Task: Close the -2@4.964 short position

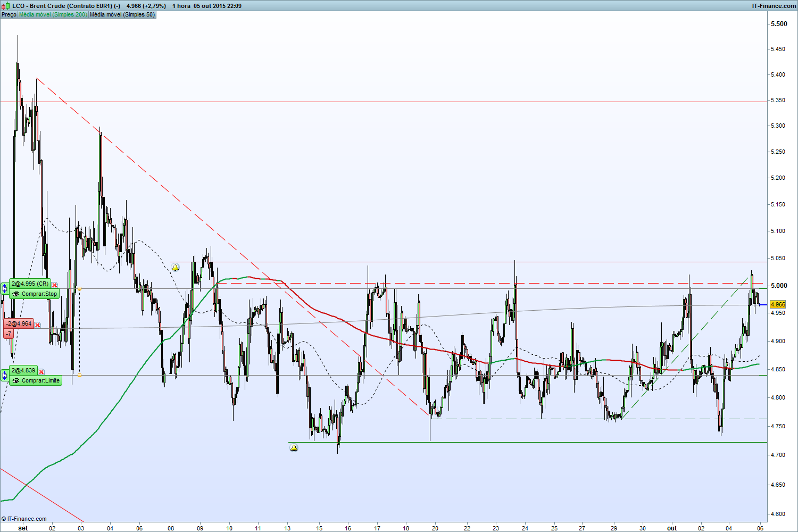Action: [x=38, y=325]
